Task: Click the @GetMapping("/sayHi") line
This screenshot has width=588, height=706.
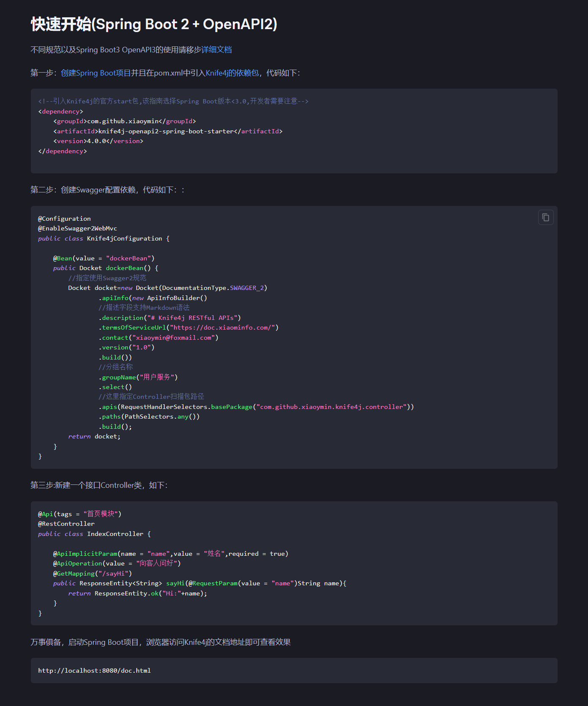Action: [x=92, y=573]
